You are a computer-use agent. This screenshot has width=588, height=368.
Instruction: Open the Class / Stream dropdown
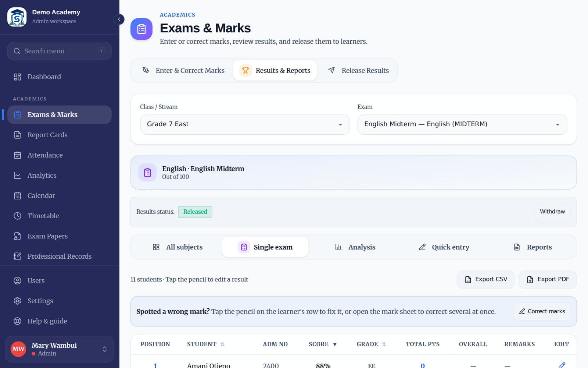pos(245,124)
